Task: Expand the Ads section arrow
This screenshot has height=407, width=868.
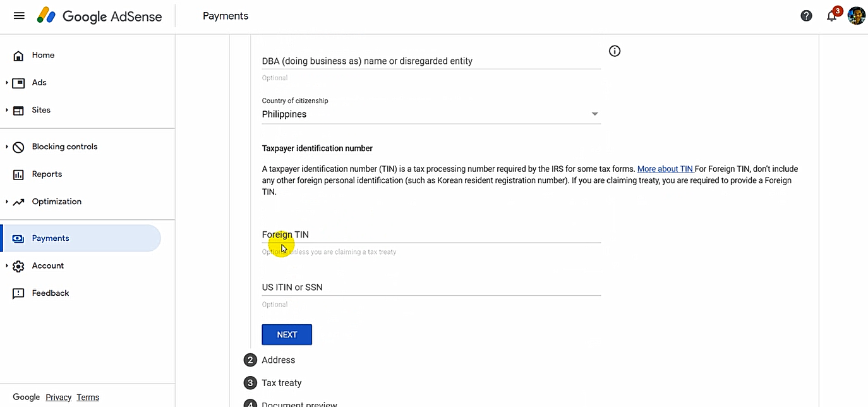Action: coord(7,83)
